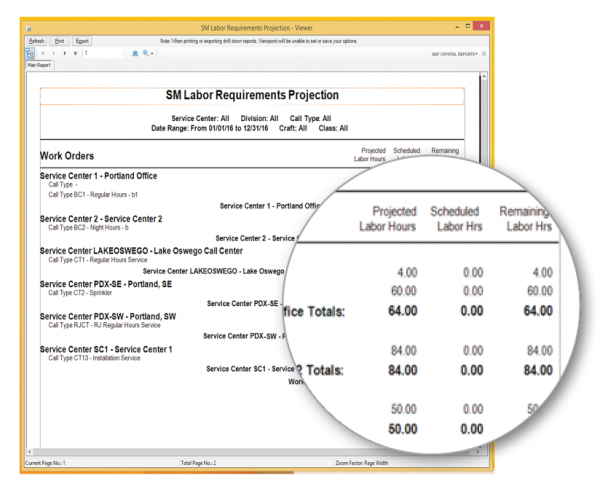Click 'Call Type BC2 - Night Hours - b' row
The width and height of the screenshot is (600, 502).
click(x=88, y=228)
